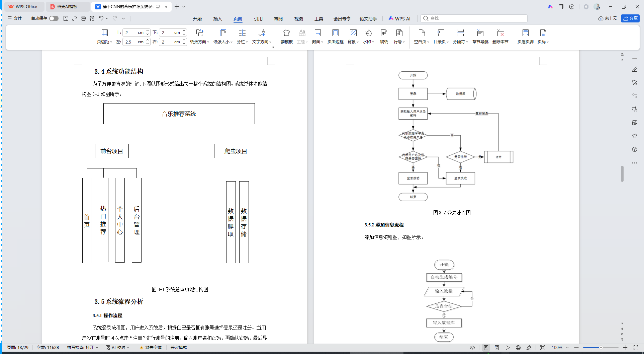Open the 纸张方向 paper orientation tool
Image resolution: width=644 pixels, height=354 pixels.
[199, 37]
